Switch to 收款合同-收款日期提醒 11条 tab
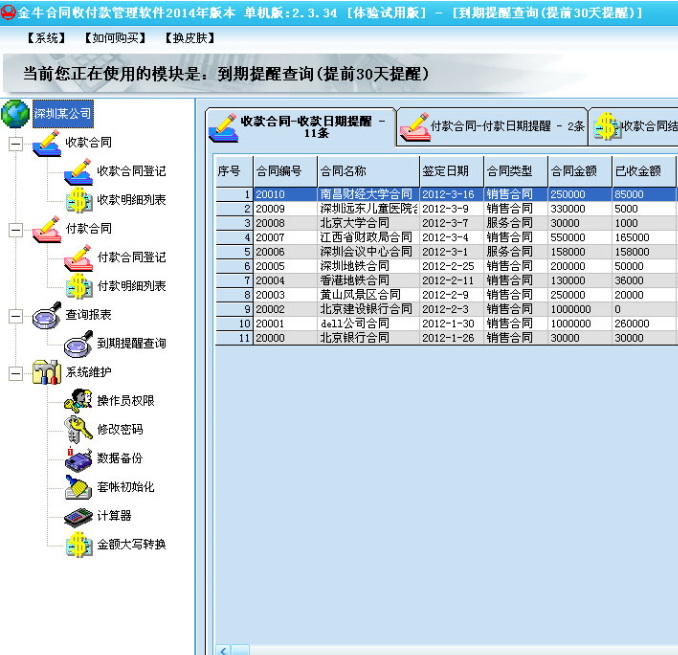The height and width of the screenshot is (655, 678). 301,127
